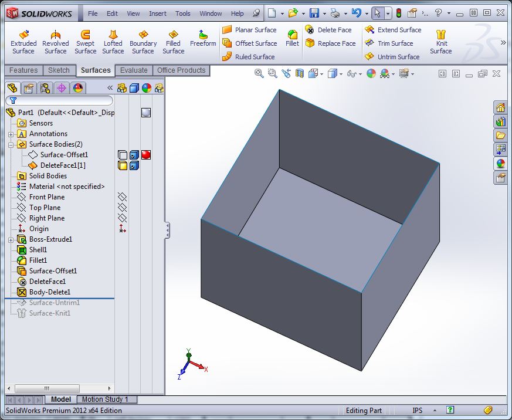Click the Delete Face button
Image resolution: width=512 pixels, height=420 pixels.
pyautogui.click(x=328, y=30)
